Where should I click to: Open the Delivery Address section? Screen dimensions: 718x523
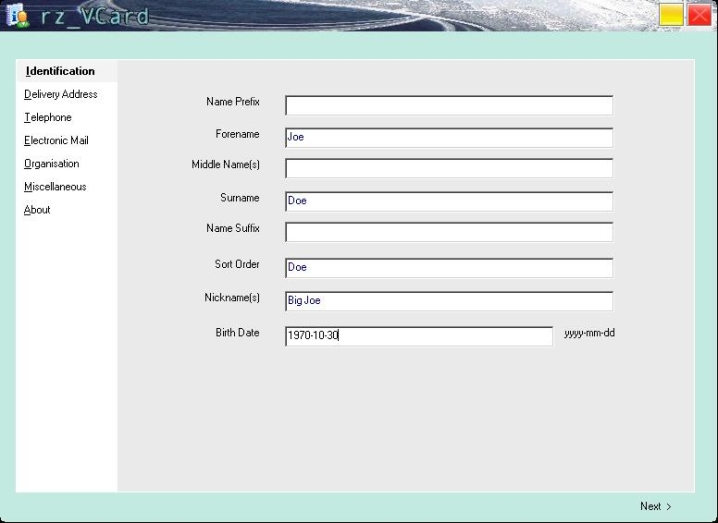60,94
